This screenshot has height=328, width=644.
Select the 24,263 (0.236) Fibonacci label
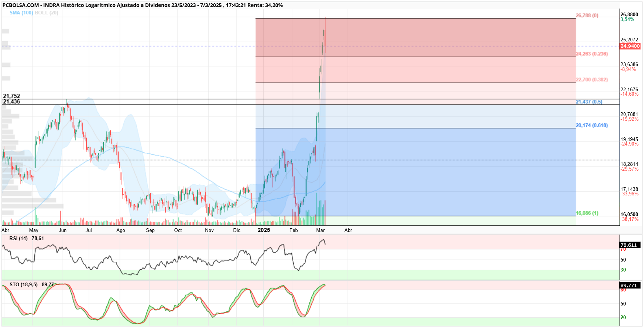click(x=592, y=54)
